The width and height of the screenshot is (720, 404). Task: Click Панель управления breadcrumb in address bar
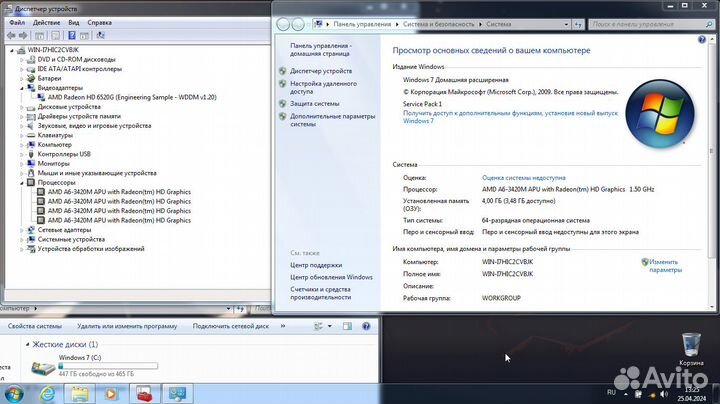(x=362, y=24)
